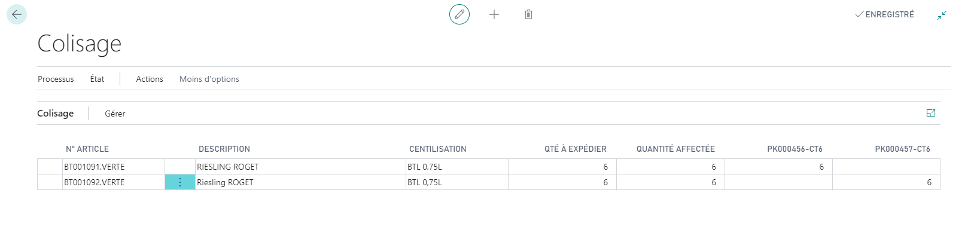The image size is (980, 239).
Task: Expand the Colisage subpage icon
Action: 931,113
